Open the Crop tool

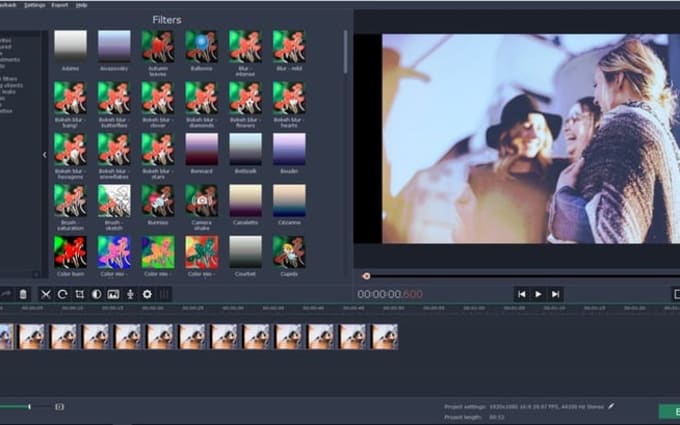pos(79,294)
